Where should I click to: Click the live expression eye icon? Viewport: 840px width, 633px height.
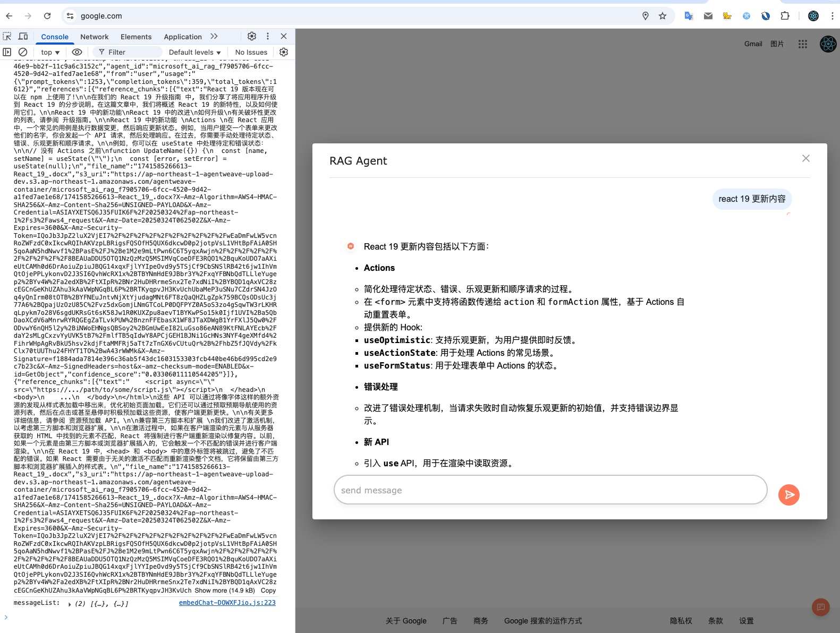coord(77,52)
